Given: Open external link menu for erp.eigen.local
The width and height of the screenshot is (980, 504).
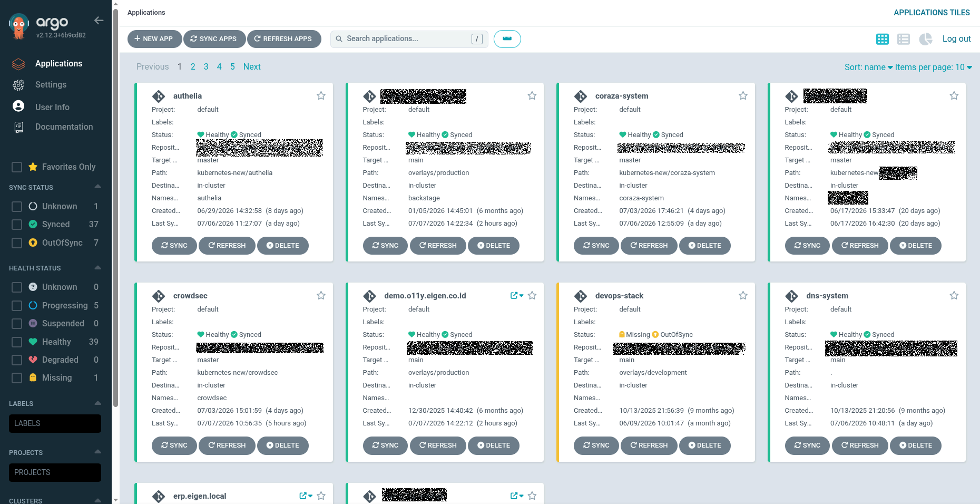Looking at the screenshot, I should point(306,496).
